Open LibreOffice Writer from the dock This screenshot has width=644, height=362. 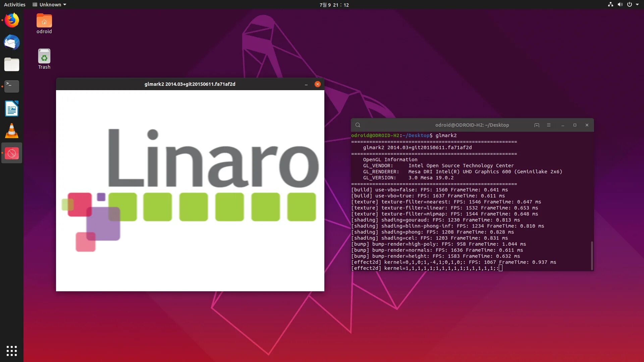click(x=12, y=109)
